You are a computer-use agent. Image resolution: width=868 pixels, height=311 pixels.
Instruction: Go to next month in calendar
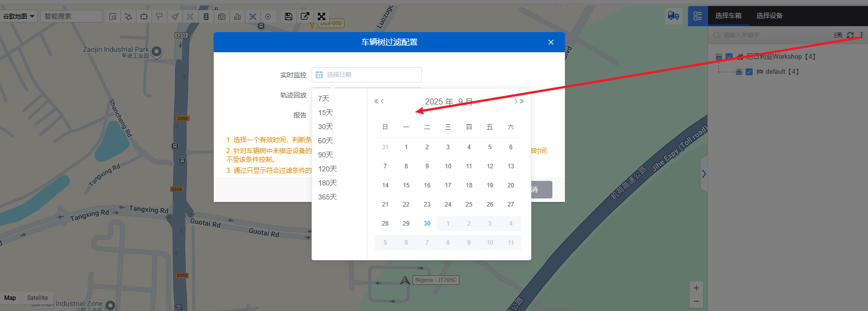[x=516, y=101]
